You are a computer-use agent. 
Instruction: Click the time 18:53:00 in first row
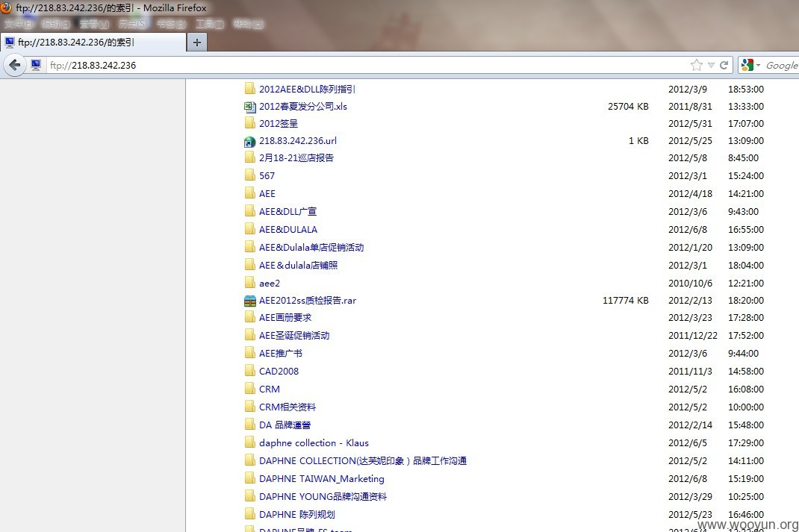745,89
